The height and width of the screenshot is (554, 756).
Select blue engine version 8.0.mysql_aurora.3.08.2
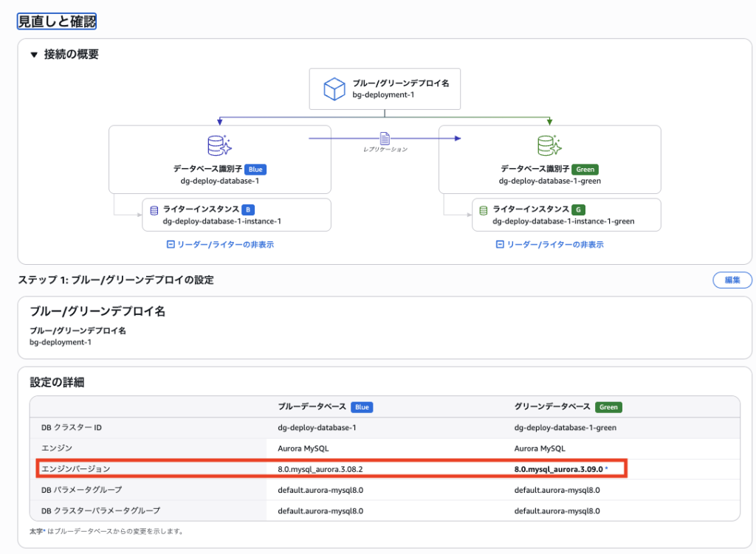[x=320, y=469]
